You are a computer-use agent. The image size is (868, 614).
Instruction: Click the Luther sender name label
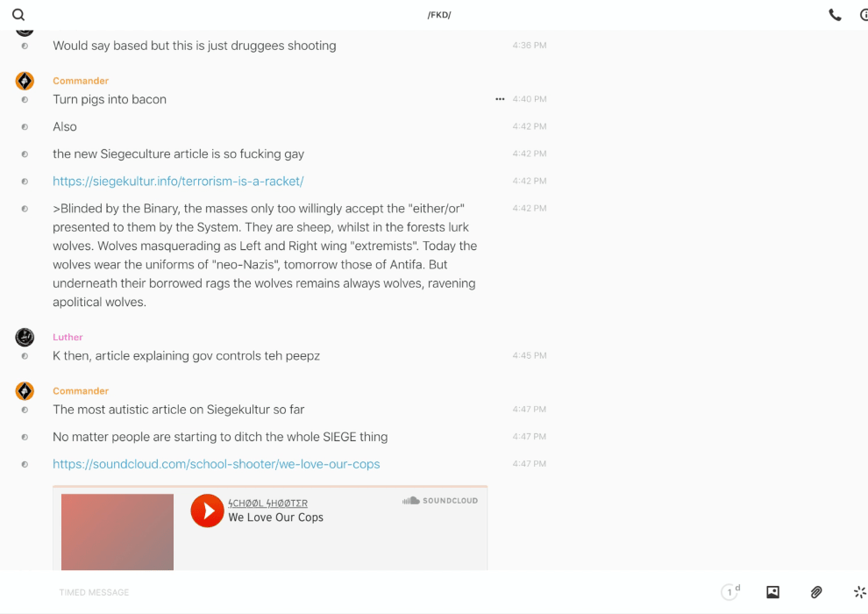tap(68, 337)
